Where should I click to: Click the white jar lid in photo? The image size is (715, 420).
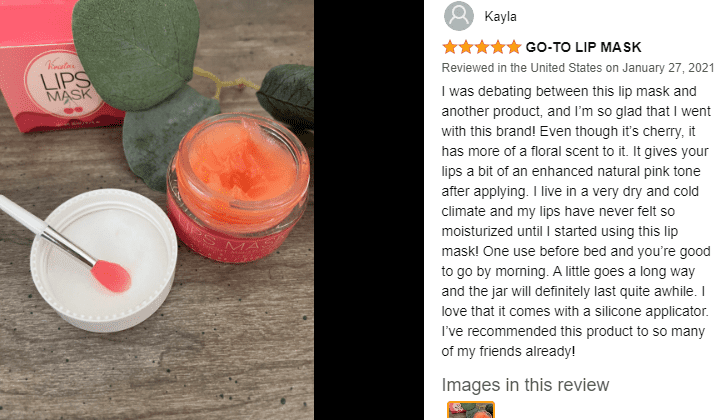[104, 260]
